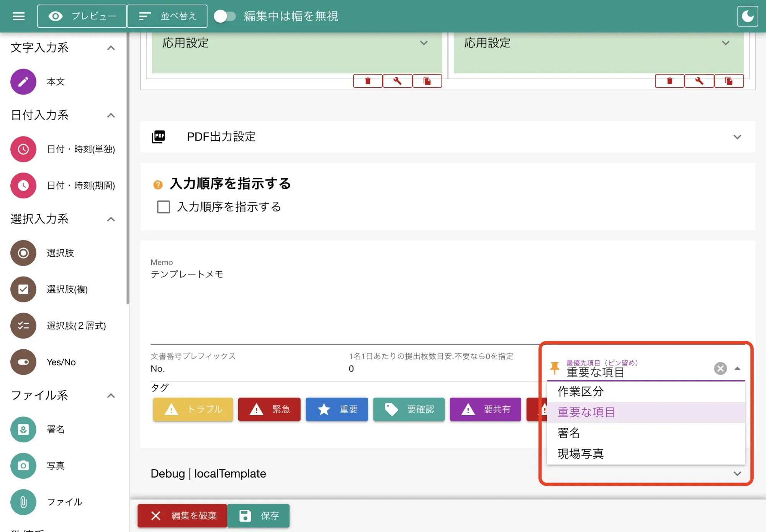Expand the PDF出力設定 section
The image size is (766, 532).
(x=737, y=137)
